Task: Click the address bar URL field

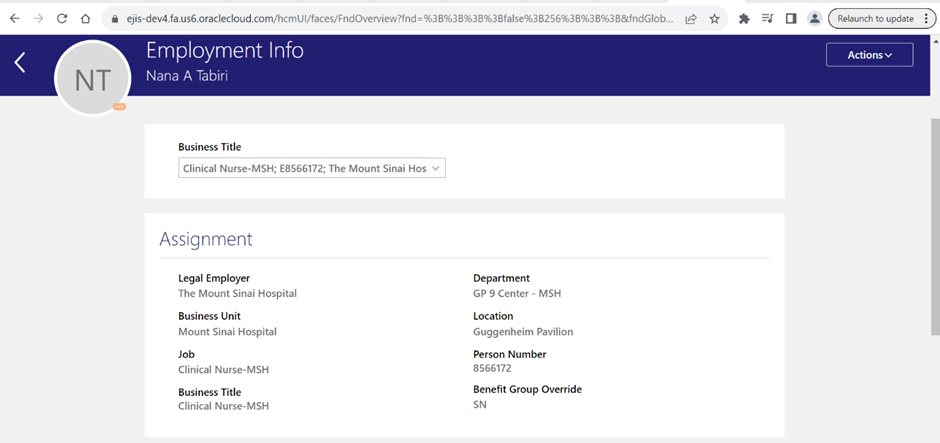Action: click(x=399, y=19)
